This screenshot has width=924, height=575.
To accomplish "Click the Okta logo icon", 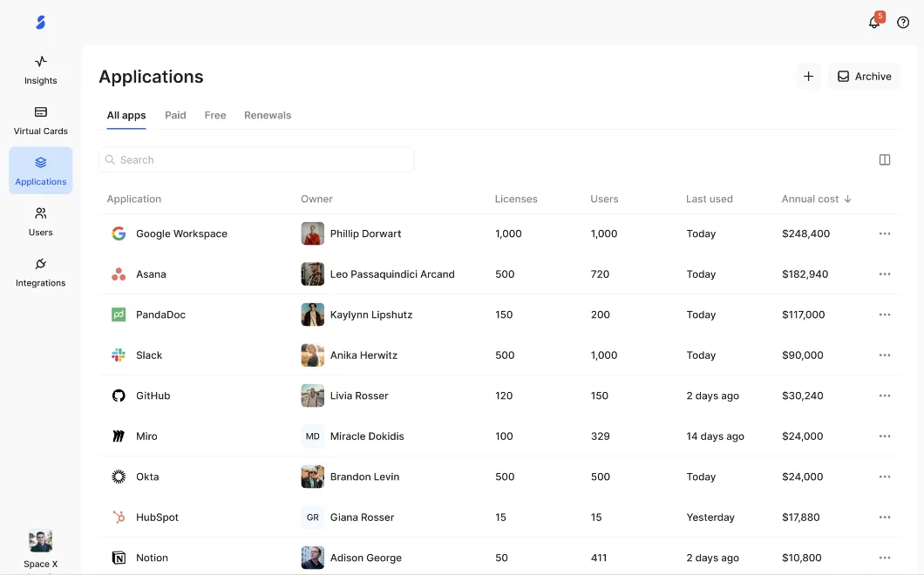I will (x=119, y=477).
